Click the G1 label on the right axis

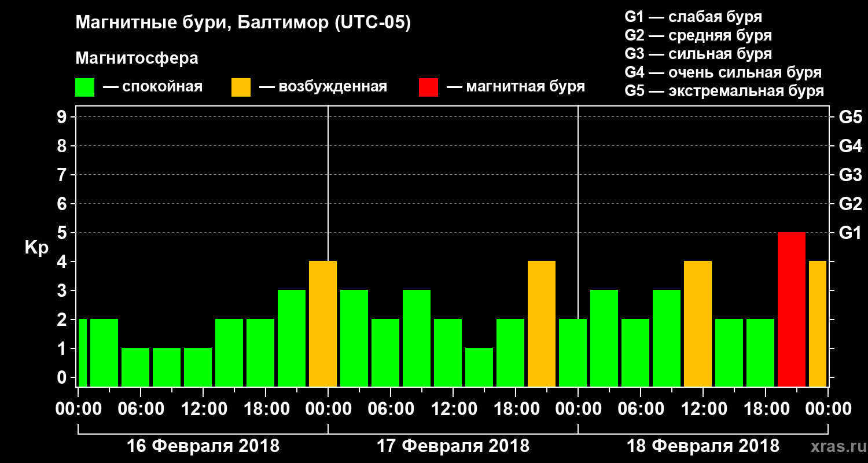[x=850, y=233]
